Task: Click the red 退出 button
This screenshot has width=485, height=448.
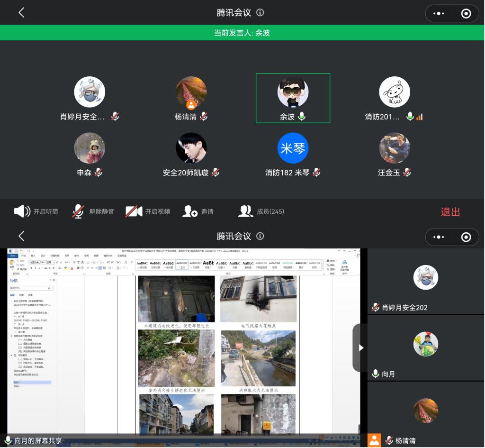Action: [450, 212]
